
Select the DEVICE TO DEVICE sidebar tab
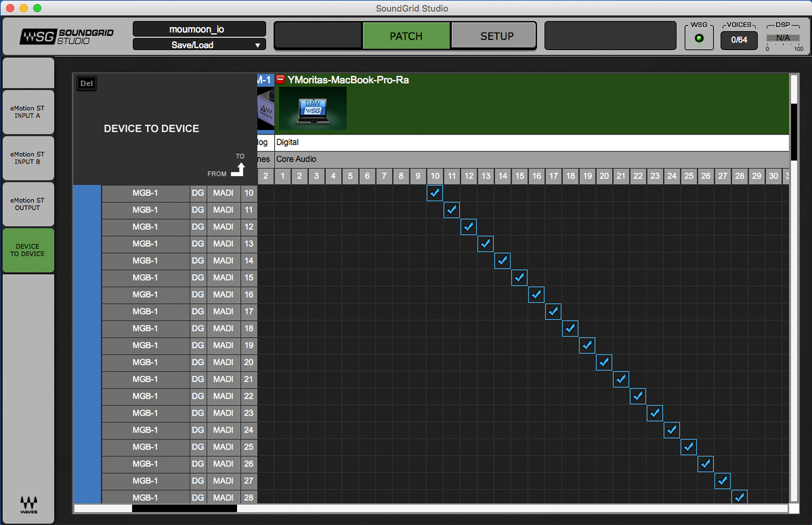tap(28, 250)
